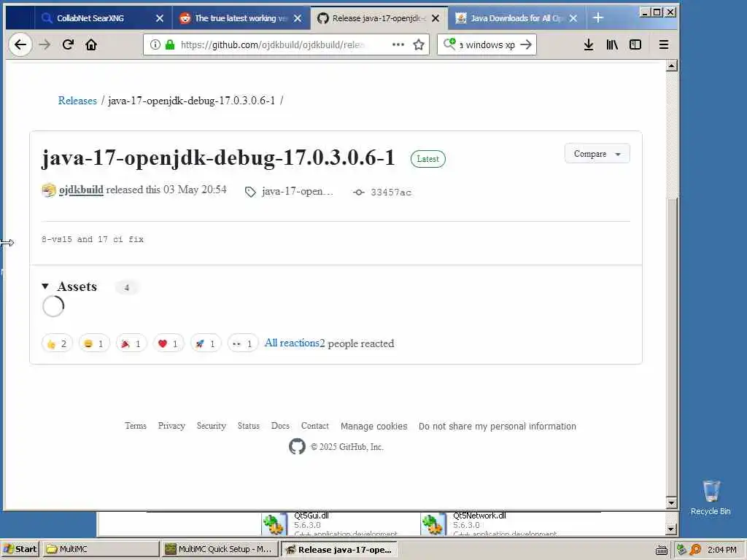
Task: Switch to MultiMC Quick Setup taskbar button
Action: point(220,549)
